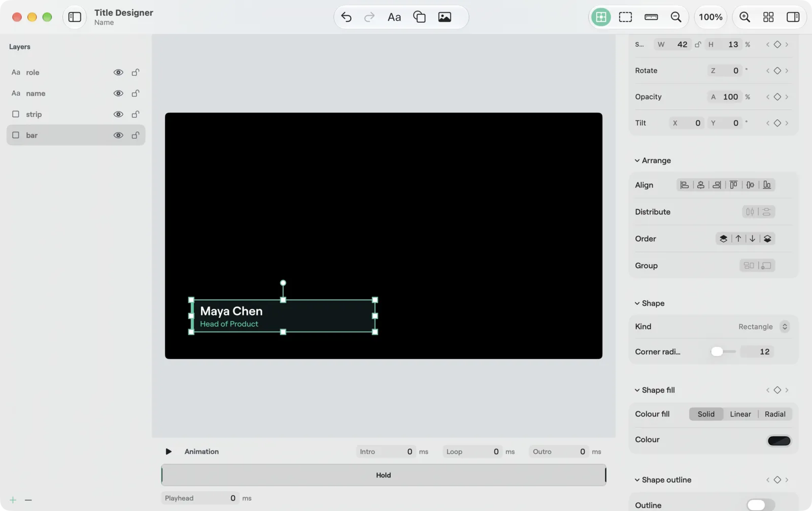This screenshot has width=812, height=511.
Task: Select Linear colour fill
Action: point(740,414)
